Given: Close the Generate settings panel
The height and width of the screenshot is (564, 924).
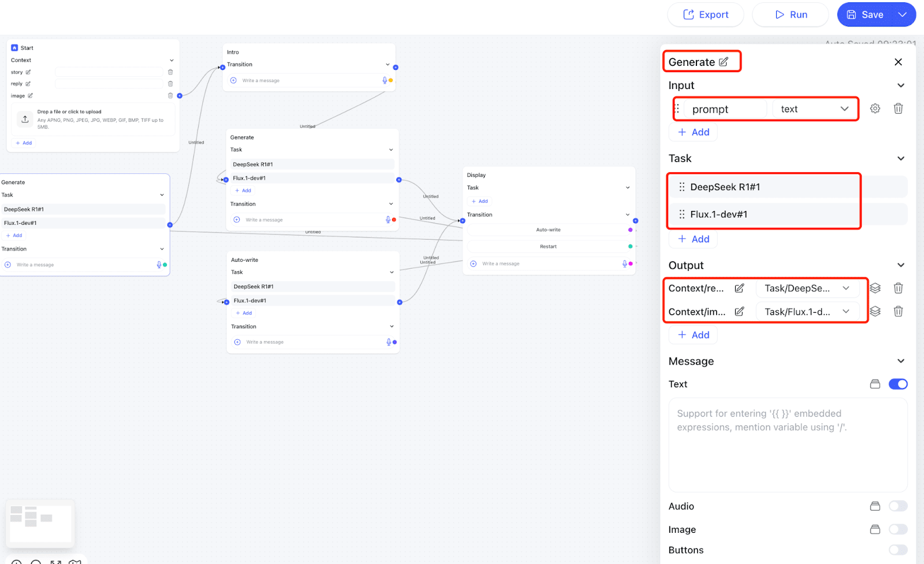Looking at the screenshot, I should pyautogui.click(x=898, y=62).
